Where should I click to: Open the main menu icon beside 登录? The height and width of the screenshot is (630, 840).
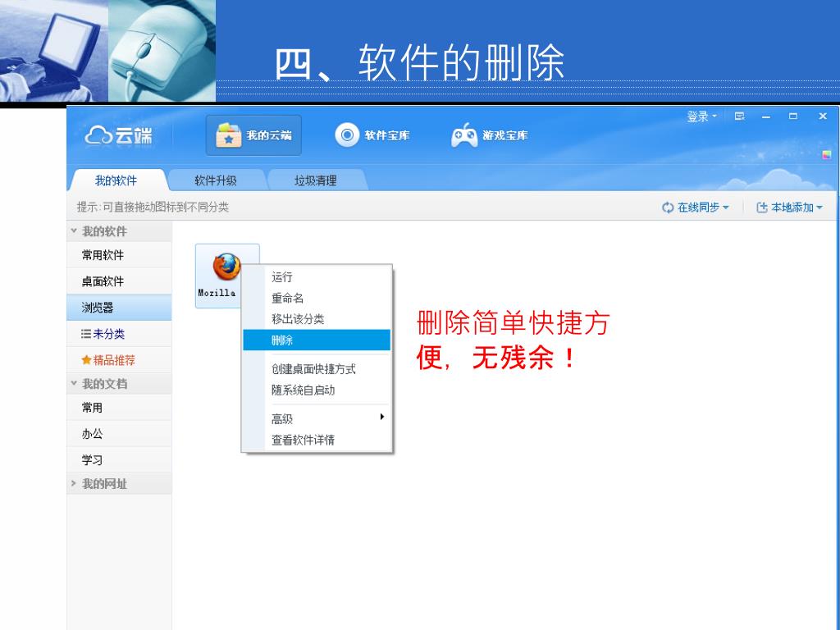click(739, 116)
